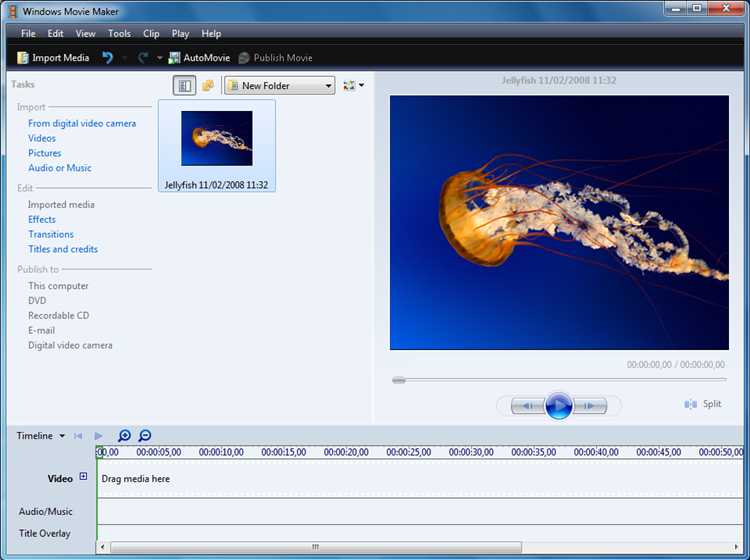This screenshot has height=560, width=750.
Task: Click the preview monitor jellyfish image
Action: coord(559,222)
